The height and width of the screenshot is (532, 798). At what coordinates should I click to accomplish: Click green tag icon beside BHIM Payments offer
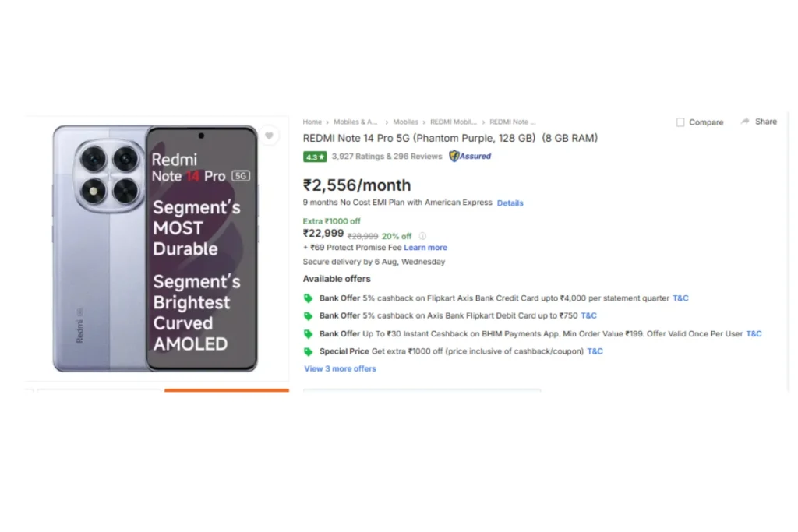click(x=308, y=333)
